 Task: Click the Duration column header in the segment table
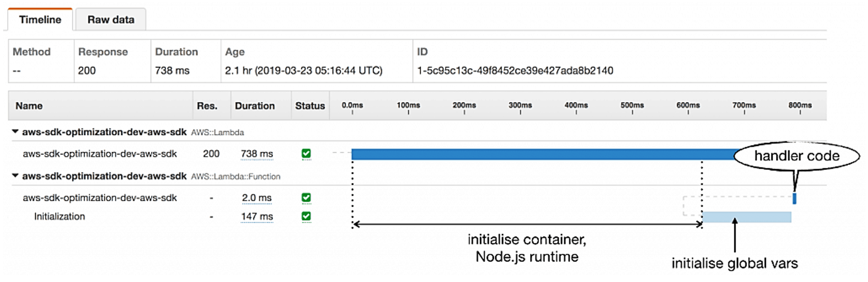point(255,106)
